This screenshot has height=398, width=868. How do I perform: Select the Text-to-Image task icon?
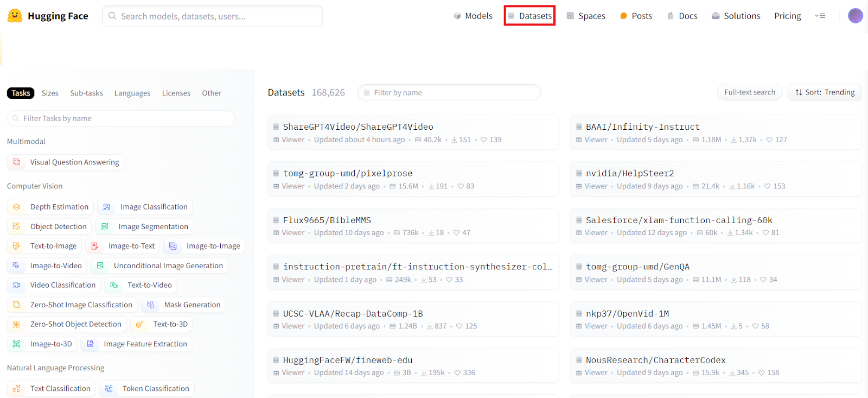pos(17,246)
